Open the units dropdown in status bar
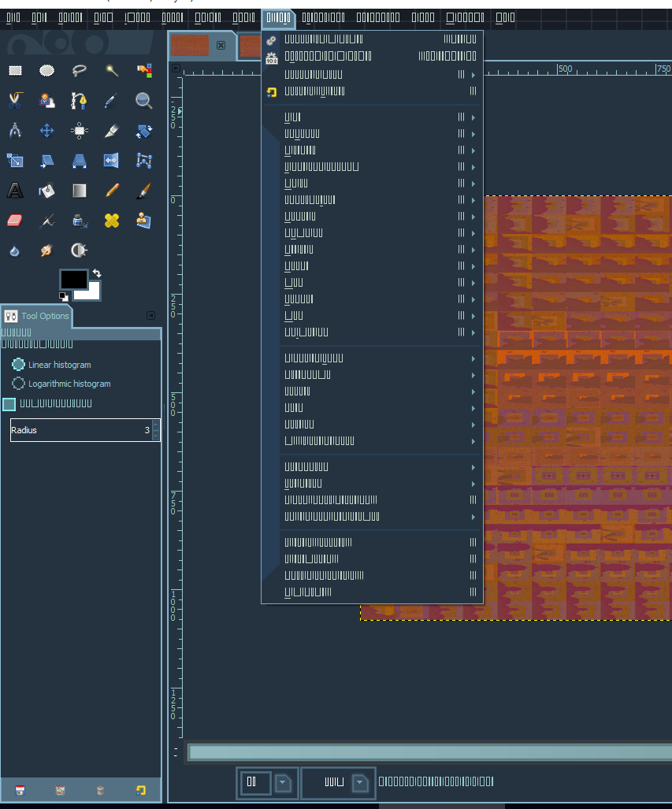Screen dimensions: 672x809 pos(360,782)
